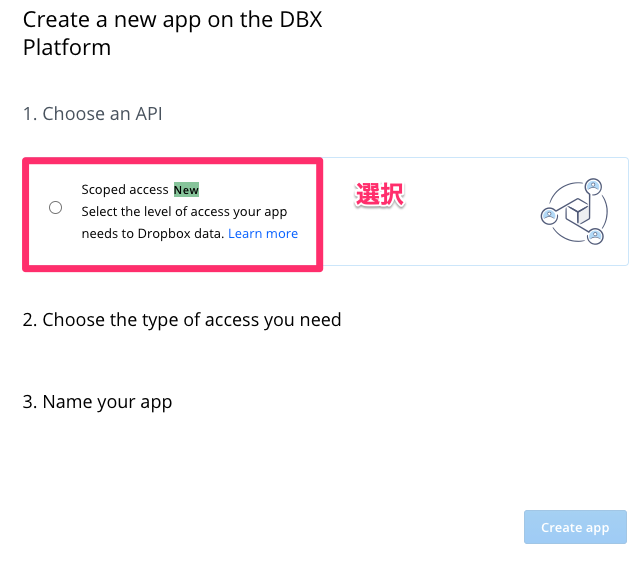Click the '3. Name your app' heading
The width and height of the screenshot is (639, 573).
pyautogui.click(x=97, y=402)
